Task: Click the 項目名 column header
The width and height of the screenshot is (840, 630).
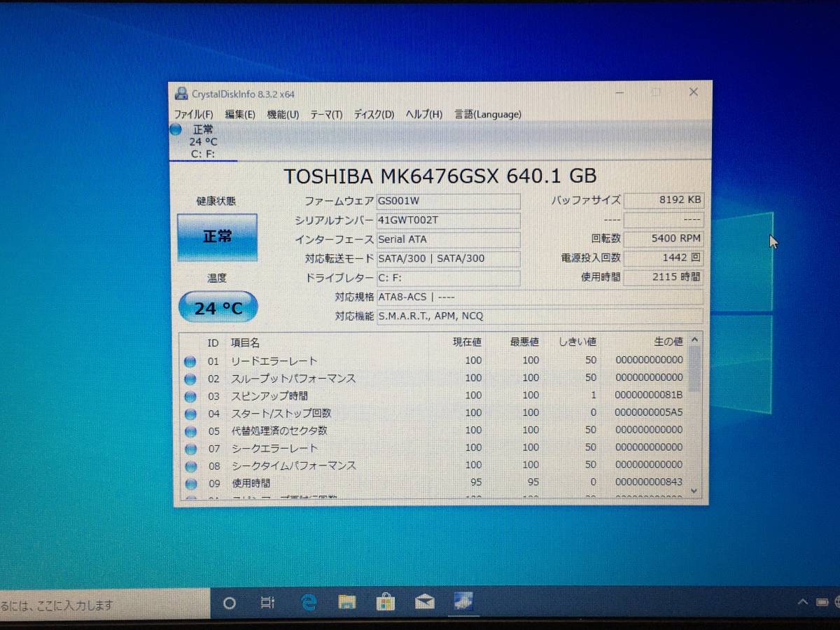Action: pos(246,342)
